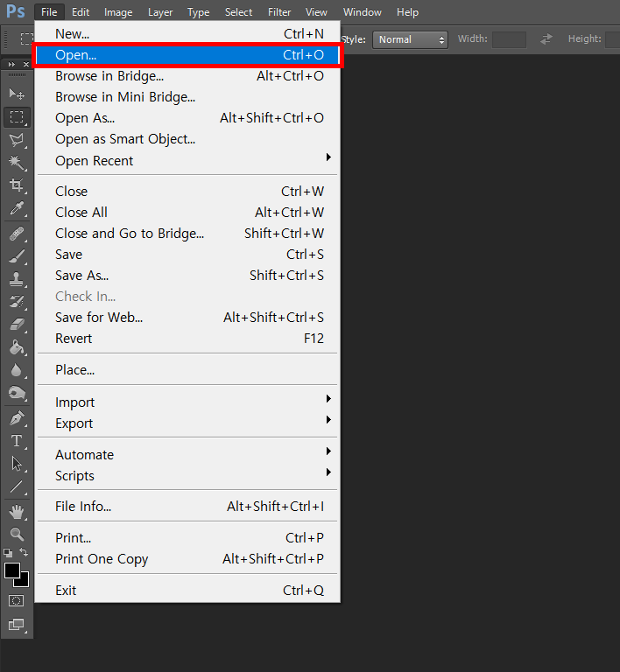Select the Sponge tool

pyautogui.click(x=17, y=393)
